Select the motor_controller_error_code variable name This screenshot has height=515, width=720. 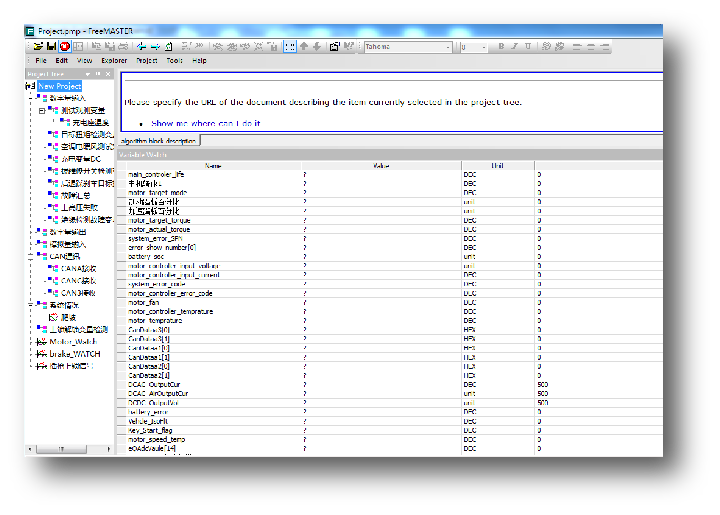click(x=170, y=293)
